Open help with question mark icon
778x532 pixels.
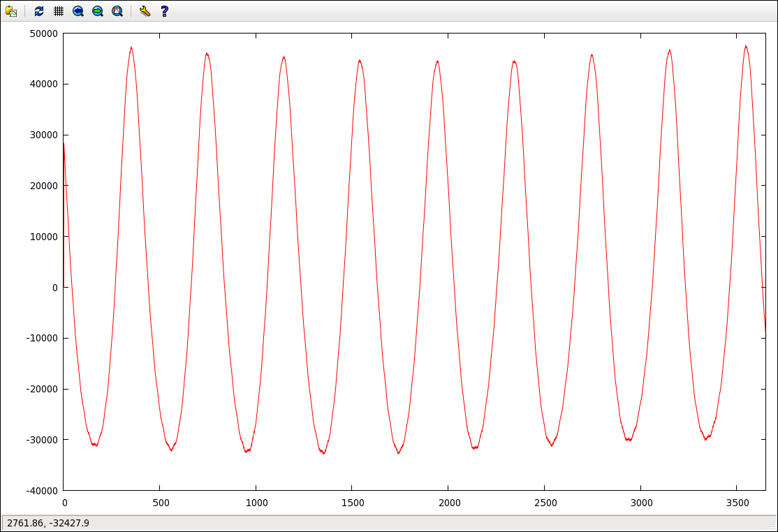point(165,11)
